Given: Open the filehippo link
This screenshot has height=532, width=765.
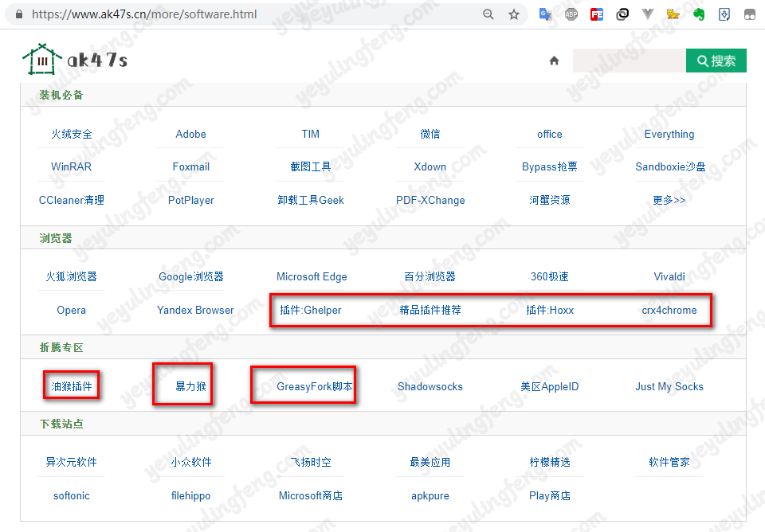Looking at the screenshot, I should 190,495.
